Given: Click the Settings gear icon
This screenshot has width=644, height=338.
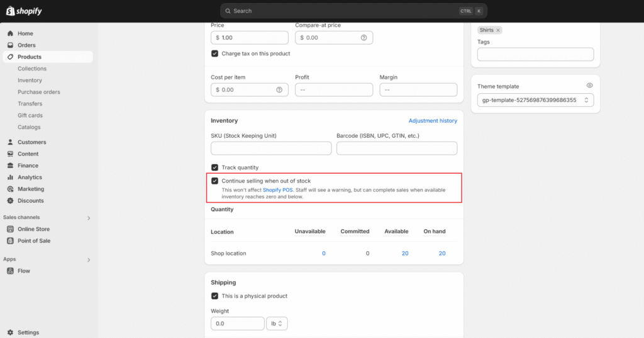Looking at the screenshot, I should click(11, 332).
